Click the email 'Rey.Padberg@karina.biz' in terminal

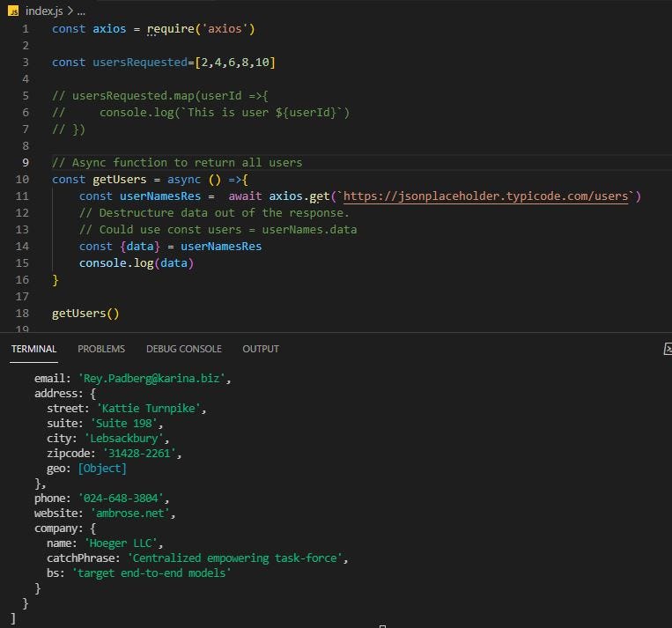tap(151, 379)
